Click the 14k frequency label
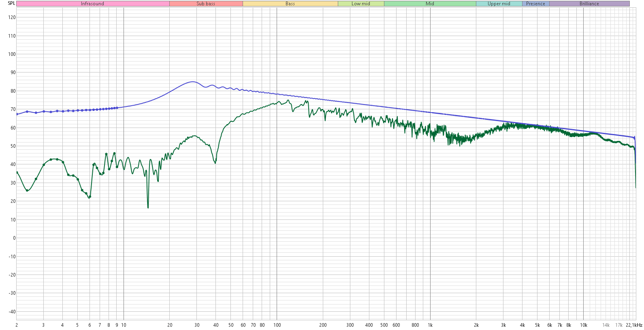Viewport: 644px width, 330px height. [x=606, y=325]
